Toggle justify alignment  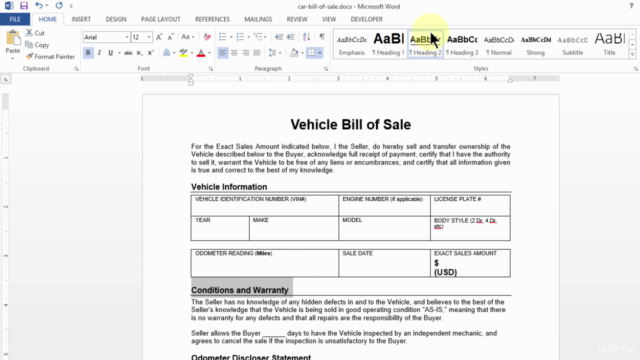(257, 53)
